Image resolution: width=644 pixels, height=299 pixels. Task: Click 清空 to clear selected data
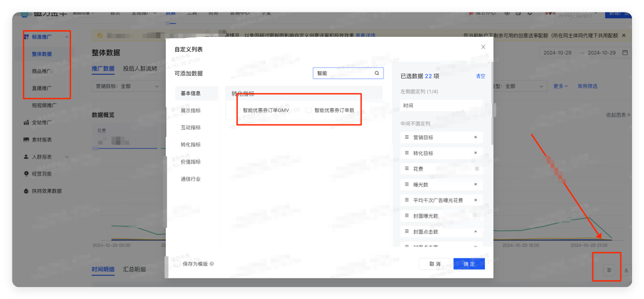pos(480,76)
